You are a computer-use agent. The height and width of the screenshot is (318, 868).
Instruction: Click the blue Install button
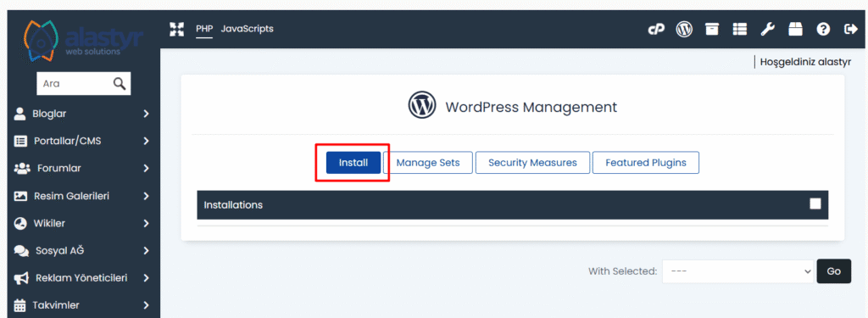click(x=353, y=163)
